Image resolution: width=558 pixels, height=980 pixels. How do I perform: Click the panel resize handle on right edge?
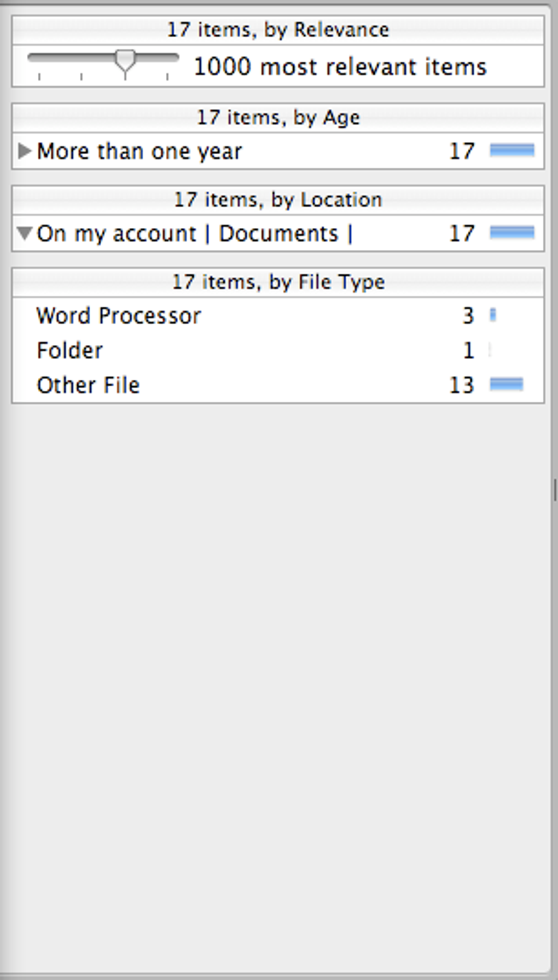[555, 490]
